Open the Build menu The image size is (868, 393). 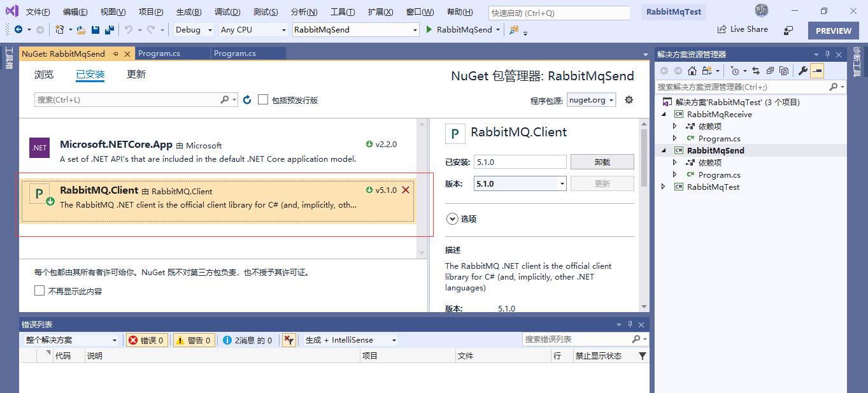[x=189, y=12]
